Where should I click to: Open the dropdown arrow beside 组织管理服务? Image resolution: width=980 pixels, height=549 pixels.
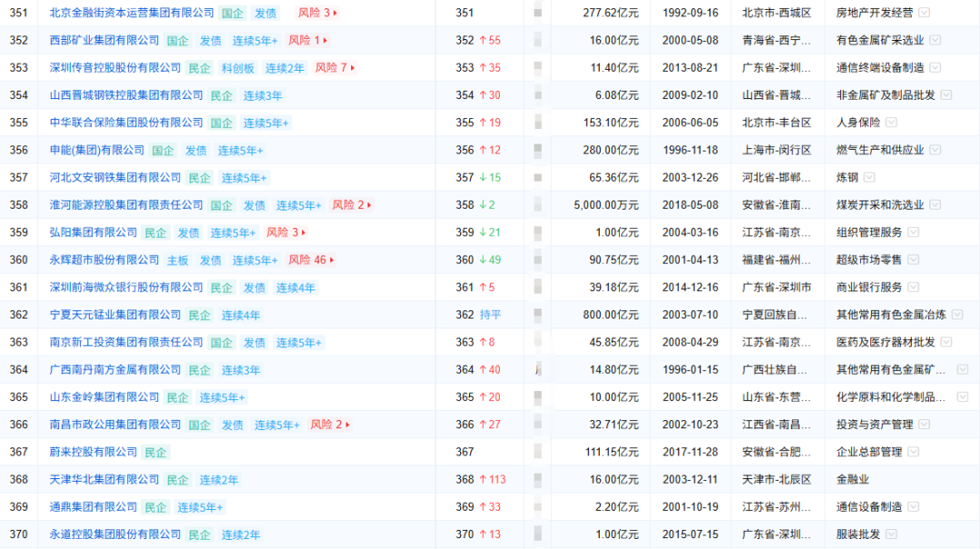point(913,232)
